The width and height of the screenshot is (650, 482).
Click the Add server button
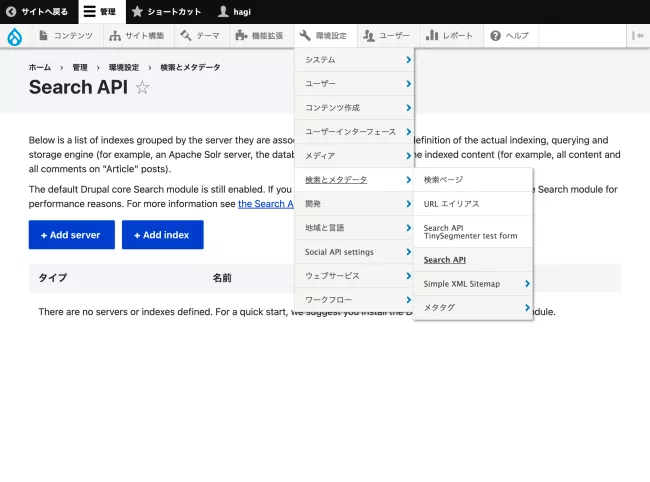pos(72,235)
